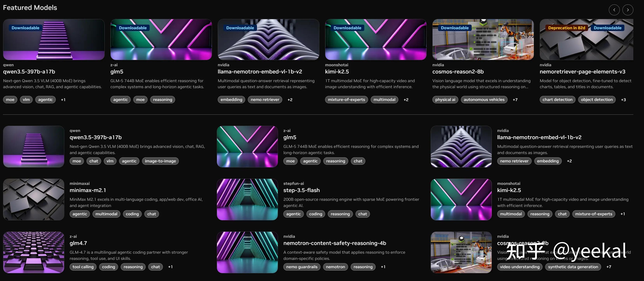Click the "Featured Models" heading
The width and height of the screenshot is (644, 281).
click(x=30, y=8)
